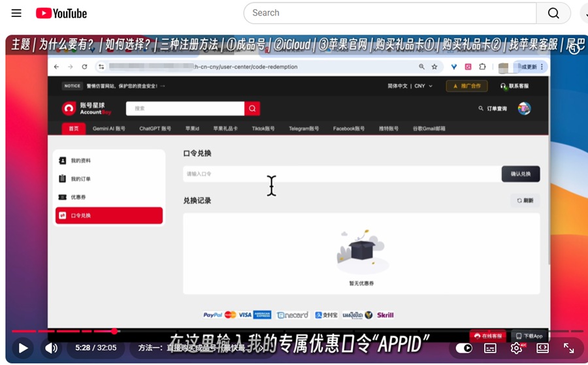Screen dimensions: 588x365
Task: Select the Facebook账号 tab
Action: click(349, 129)
